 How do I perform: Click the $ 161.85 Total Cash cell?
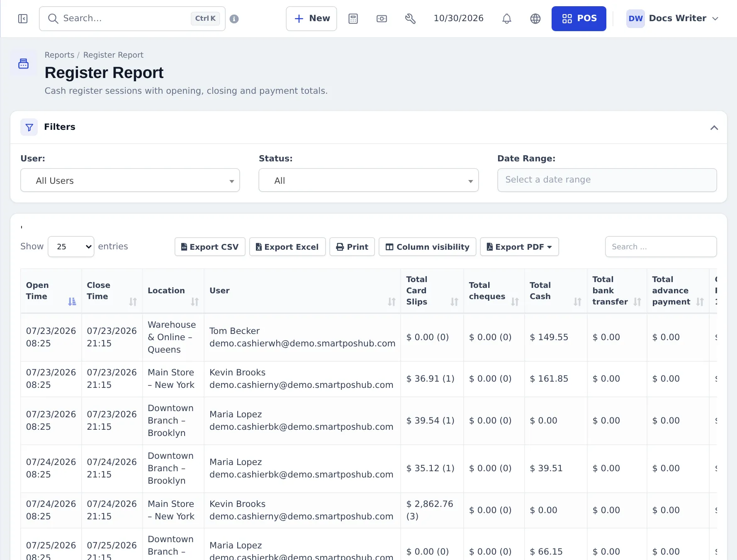point(556,379)
